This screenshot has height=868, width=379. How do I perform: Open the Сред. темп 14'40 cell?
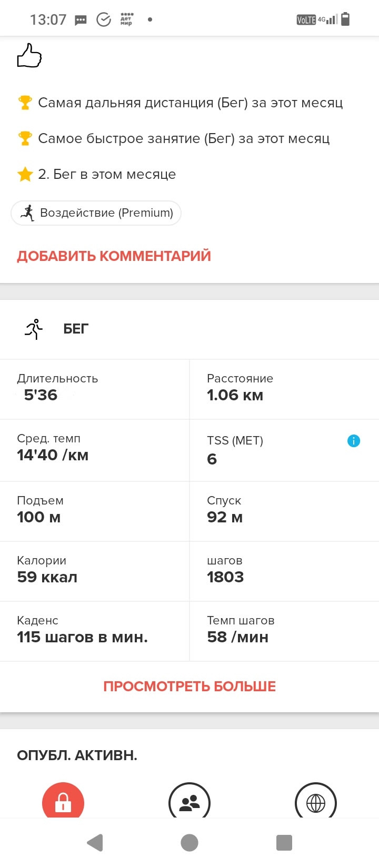tap(95, 450)
